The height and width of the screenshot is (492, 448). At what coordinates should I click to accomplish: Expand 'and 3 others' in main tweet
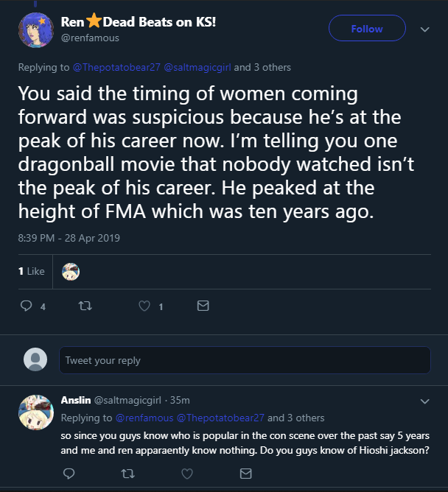point(262,67)
